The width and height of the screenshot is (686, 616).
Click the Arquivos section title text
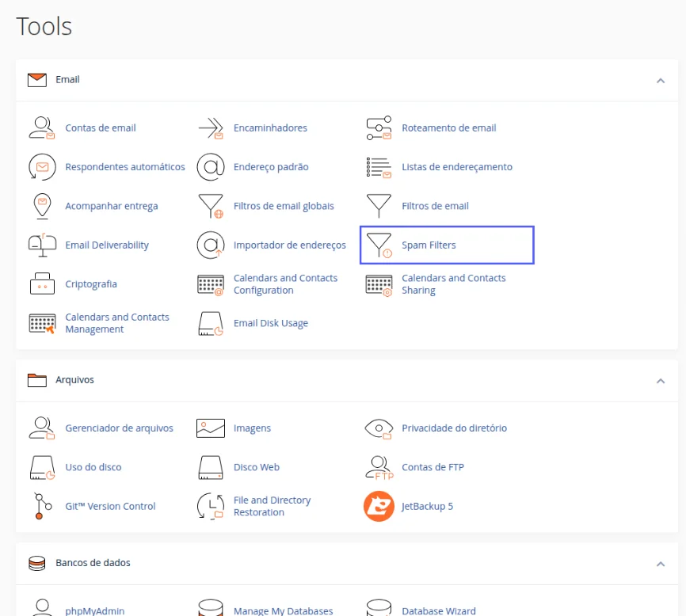pyautogui.click(x=74, y=379)
